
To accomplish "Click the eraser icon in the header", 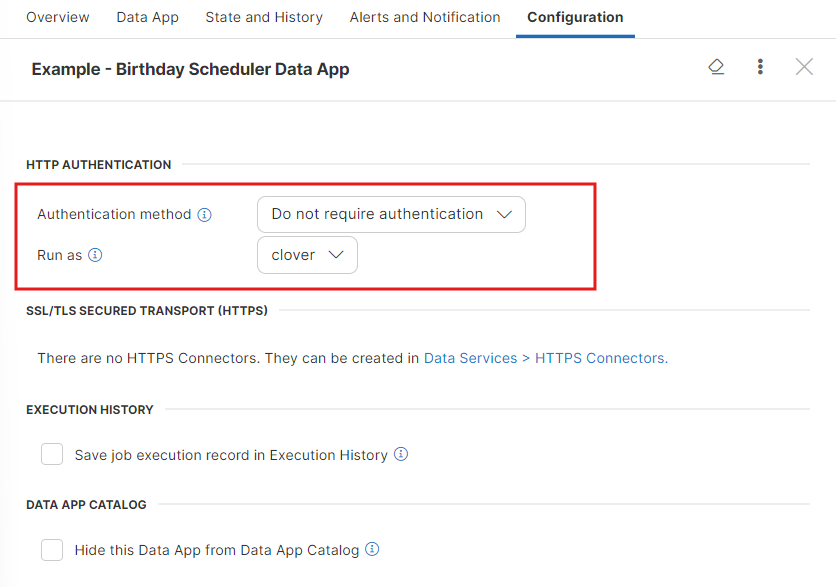I will pos(716,66).
